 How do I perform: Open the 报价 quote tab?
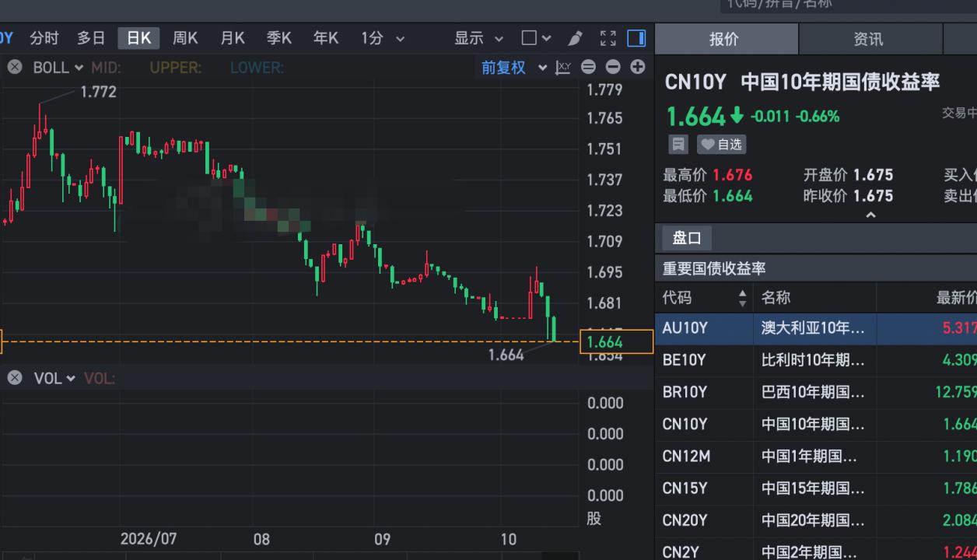[724, 39]
